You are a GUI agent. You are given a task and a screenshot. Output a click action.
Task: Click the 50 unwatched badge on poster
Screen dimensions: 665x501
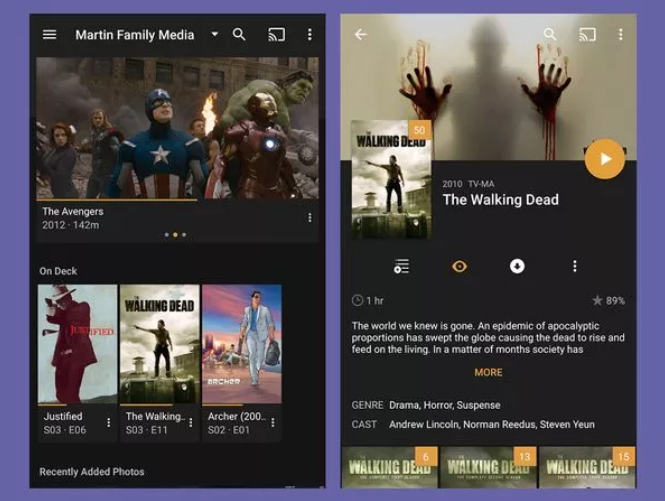420,130
